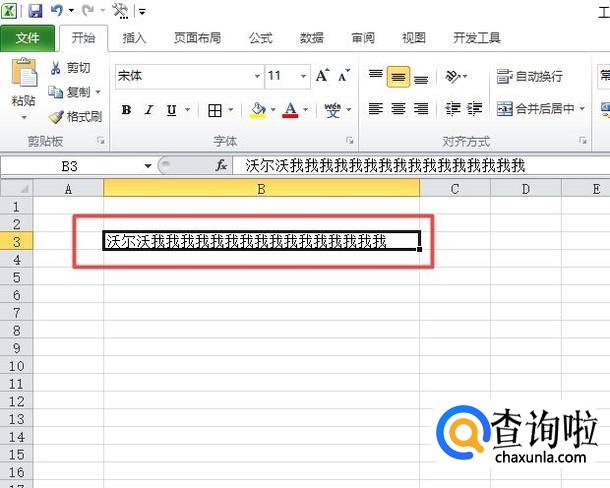The image size is (610, 488).
Task: Click the Paste clipboard icon
Action: 24,72
